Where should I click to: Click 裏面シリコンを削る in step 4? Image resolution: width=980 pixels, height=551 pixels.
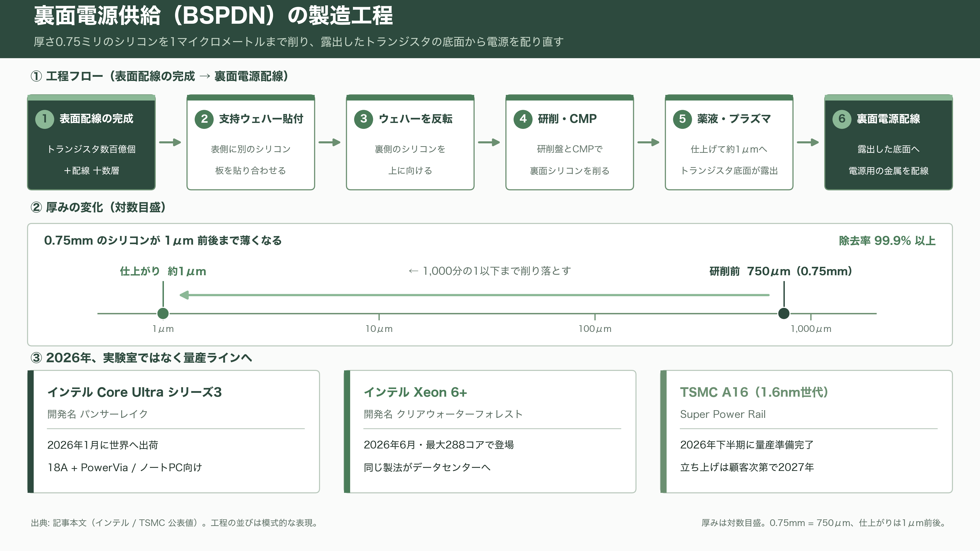coord(570,171)
